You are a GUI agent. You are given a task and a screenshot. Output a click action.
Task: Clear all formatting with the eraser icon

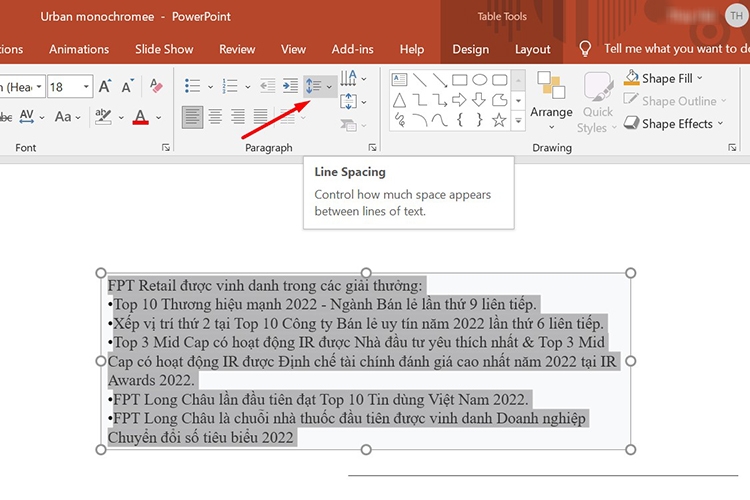click(x=156, y=86)
